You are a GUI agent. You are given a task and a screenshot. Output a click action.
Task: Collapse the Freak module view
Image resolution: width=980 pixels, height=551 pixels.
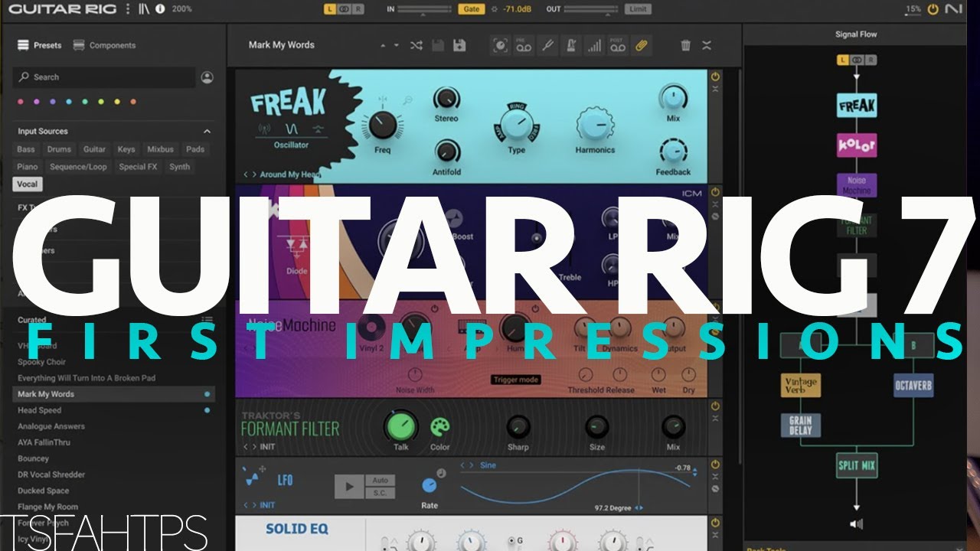(x=715, y=90)
